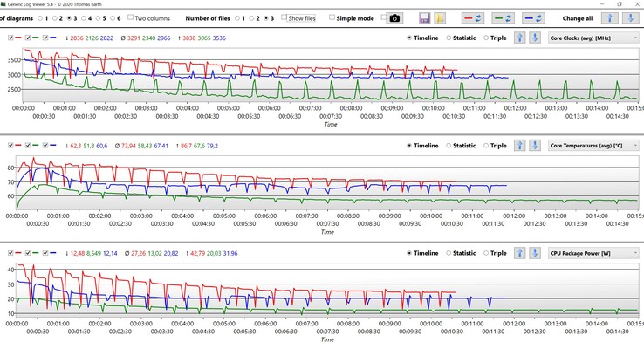644x349 pixels.
Task: Open the Core Clocks (avg) [MHz] dropdown
Action: click(593, 38)
